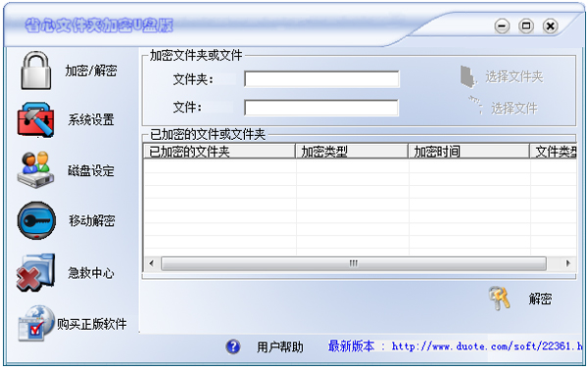Screen dimensions: 588x369
Task: Click the red toolbox system settings icon
Action: (x=35, y=119)
